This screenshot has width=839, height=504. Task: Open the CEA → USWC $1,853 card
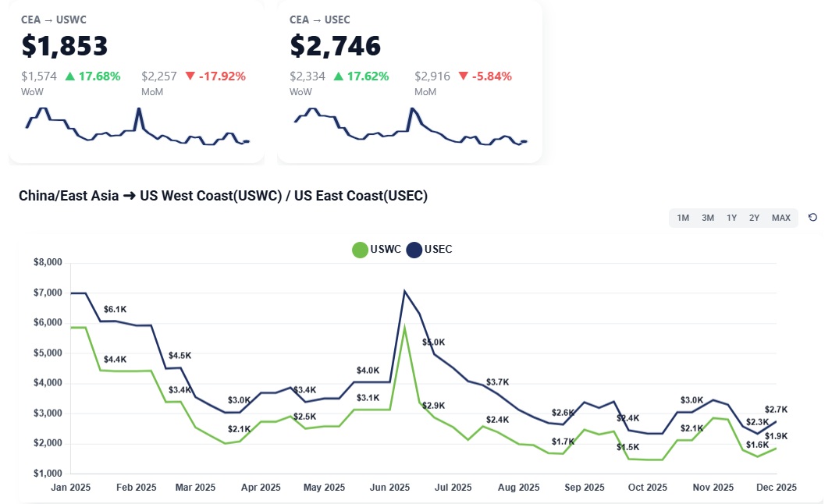tap(137, 82)
